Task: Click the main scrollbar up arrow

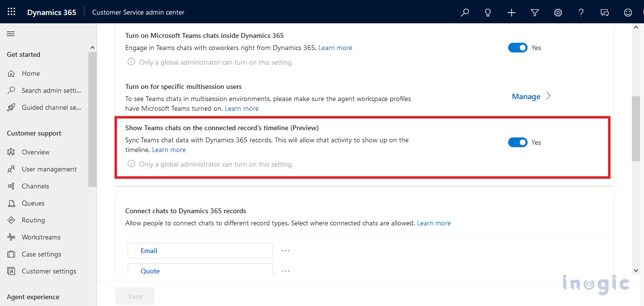Action: coord(636,28)
